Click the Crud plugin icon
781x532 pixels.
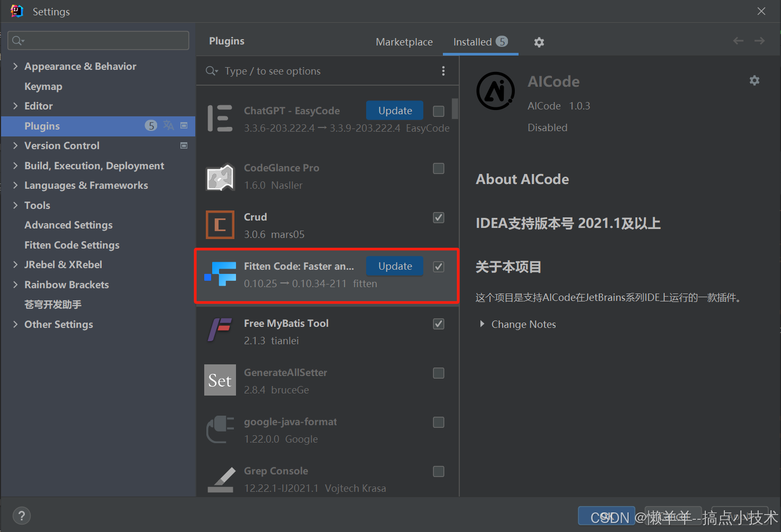click(x=220, y=225)
